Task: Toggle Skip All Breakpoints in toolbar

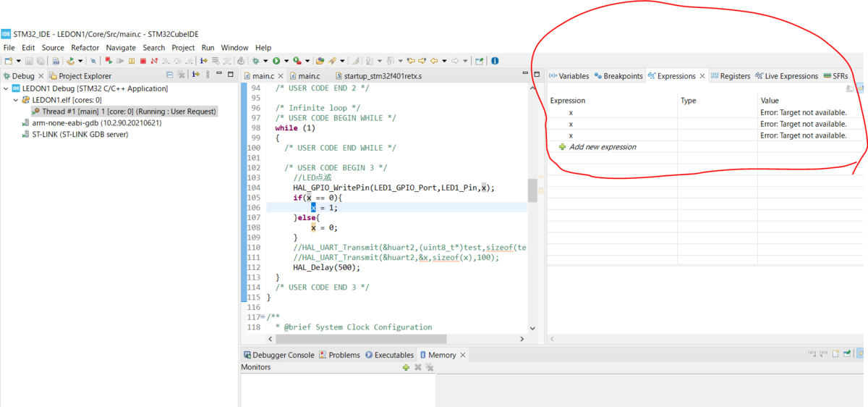Action: (x=93, y=62)
